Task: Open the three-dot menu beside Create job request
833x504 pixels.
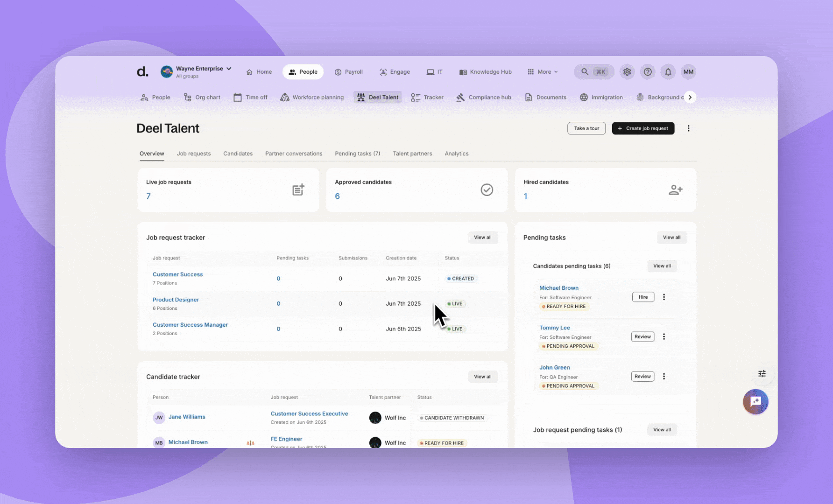Action: tap(688, 128)
